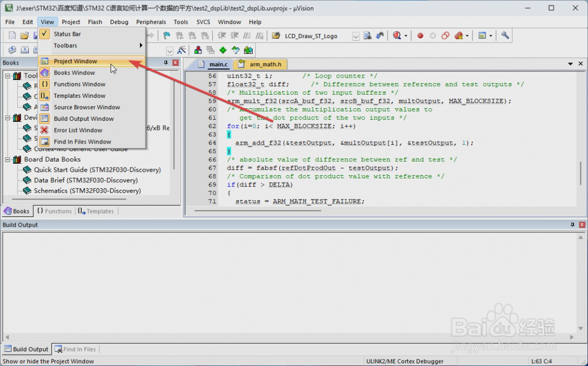The height and width of the screenshot is (366, 588).
Task: Click the Open file folder icon
Action: 24,35
